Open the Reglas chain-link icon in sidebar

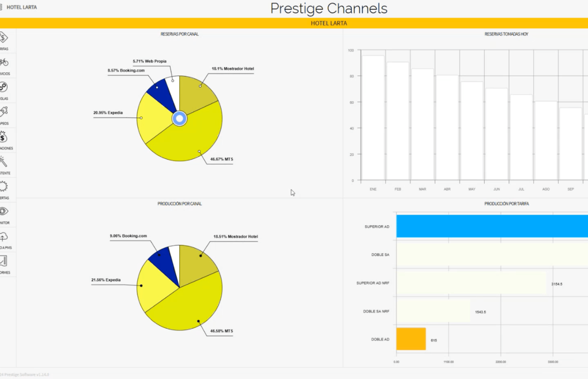4,87
